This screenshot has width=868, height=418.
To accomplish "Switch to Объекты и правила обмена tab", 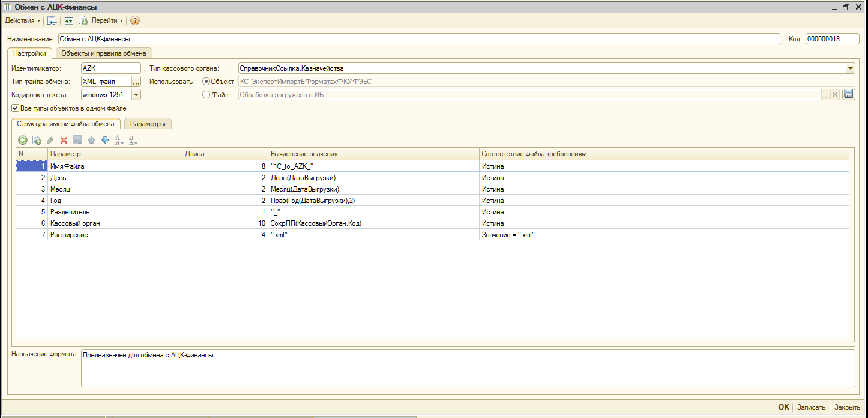I will (104, 53).
